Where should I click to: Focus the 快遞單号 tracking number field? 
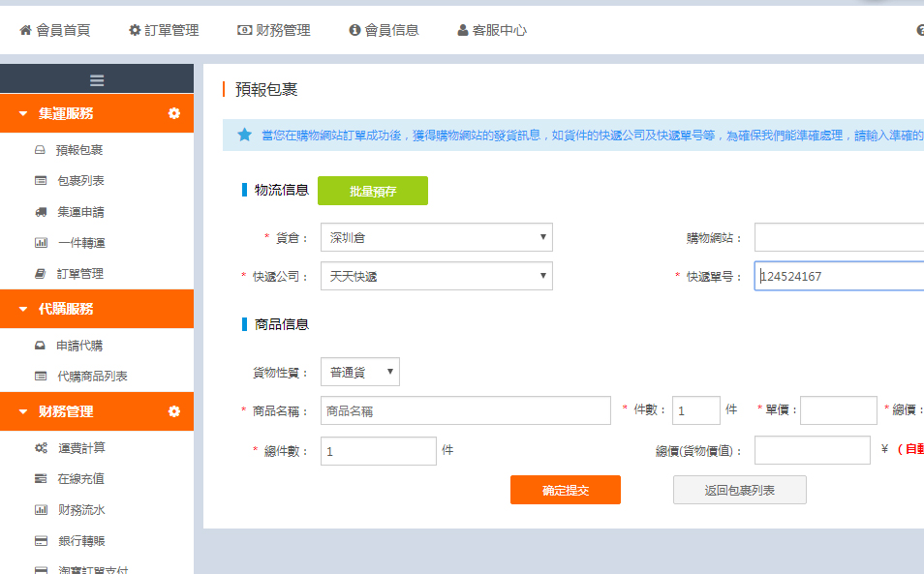click(x=839, y=276)
